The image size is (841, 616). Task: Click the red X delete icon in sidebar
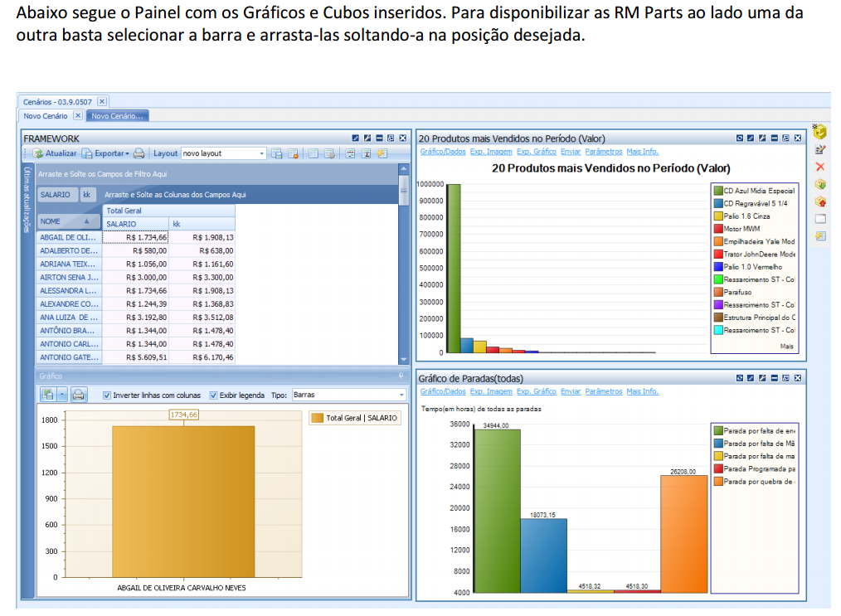[x=820, y=167]
